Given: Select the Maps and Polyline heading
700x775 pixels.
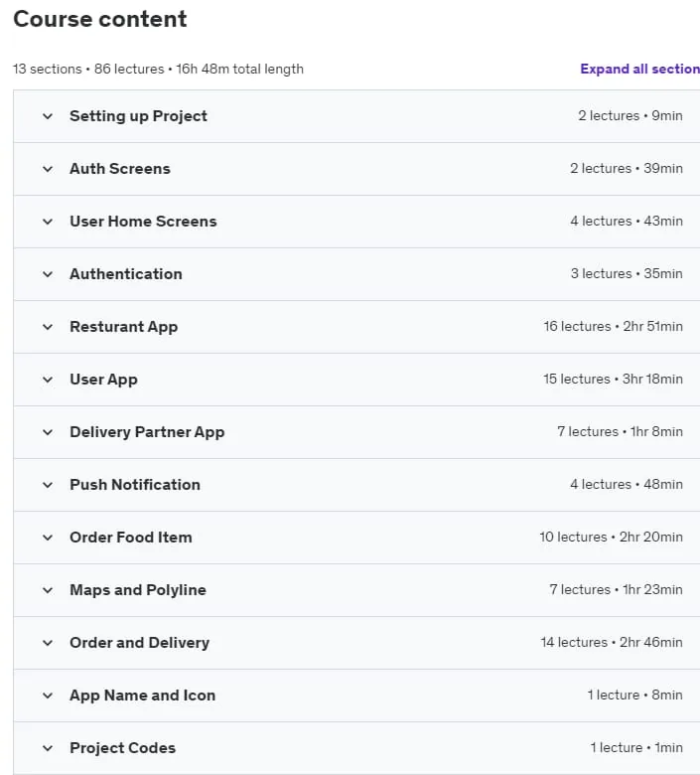Looking at the screenshot, I should tap(138, 590).
